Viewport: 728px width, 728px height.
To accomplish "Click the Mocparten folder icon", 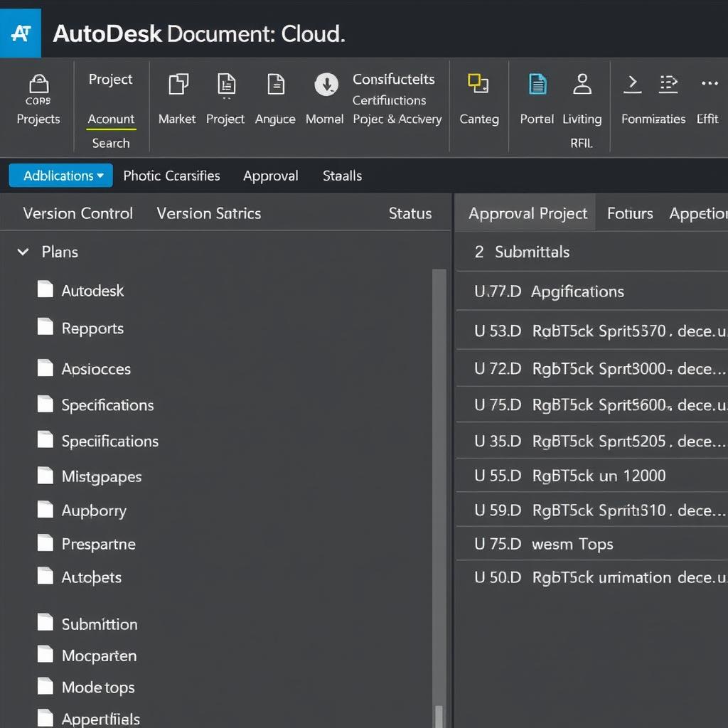I will coord(45,654).
